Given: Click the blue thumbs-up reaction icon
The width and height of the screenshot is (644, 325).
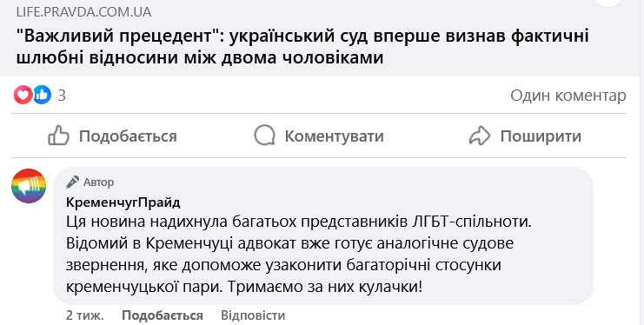Looking at the screenshot, I should tap(42, 95).
